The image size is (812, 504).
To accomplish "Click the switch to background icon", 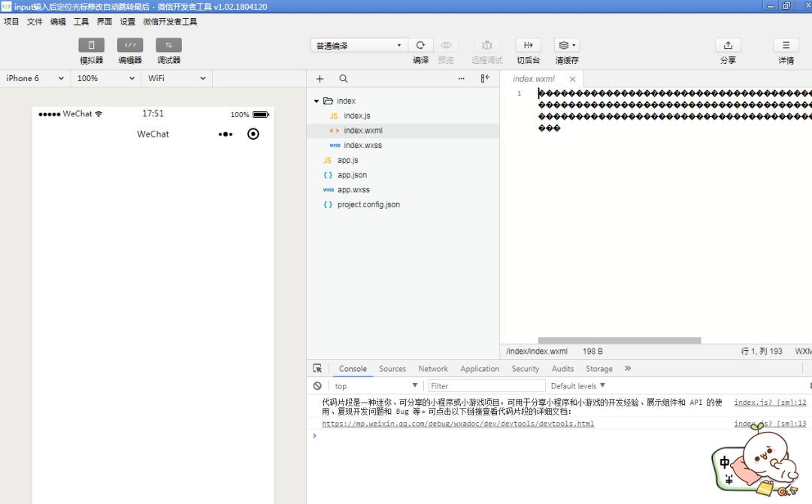I will point(529,45).
